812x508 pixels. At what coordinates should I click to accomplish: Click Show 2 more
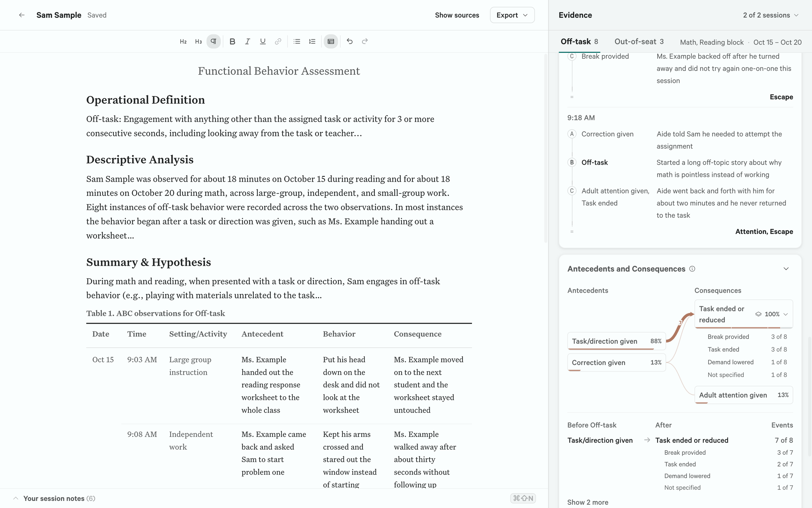(x=588, y=502)
